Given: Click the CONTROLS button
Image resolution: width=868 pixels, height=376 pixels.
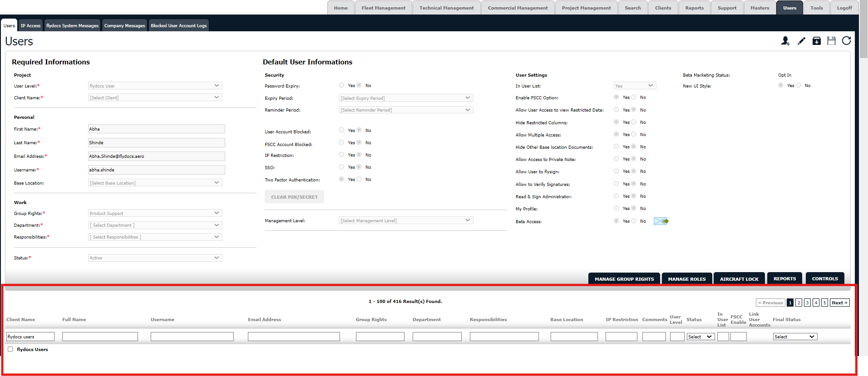Looking at the screenshot, I should tap(825, 278).
